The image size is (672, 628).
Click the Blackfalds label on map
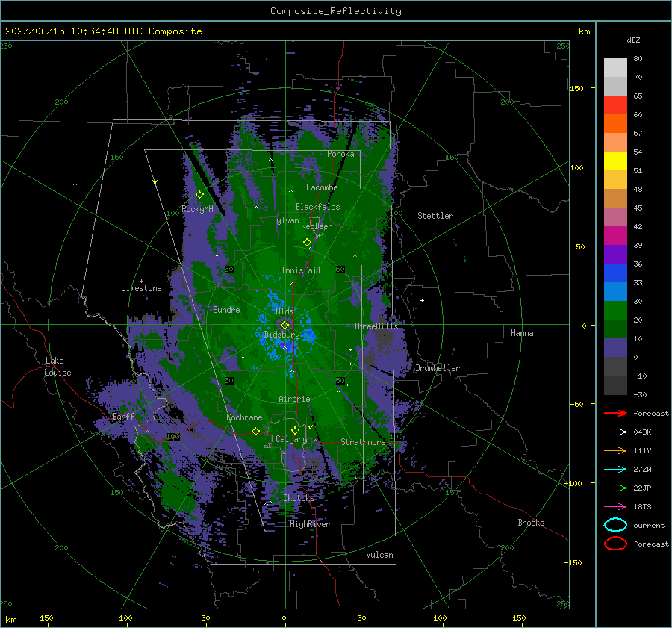(317, 207)
